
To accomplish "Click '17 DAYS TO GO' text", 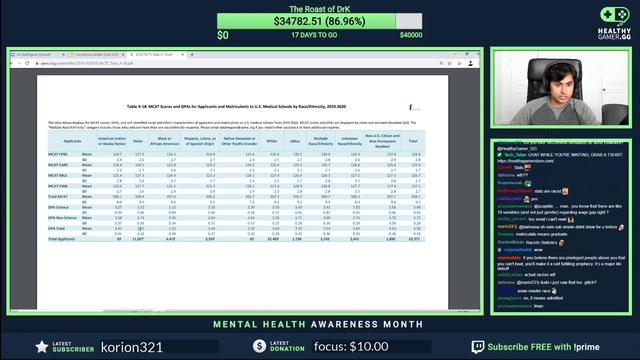I will click(314, 35).
